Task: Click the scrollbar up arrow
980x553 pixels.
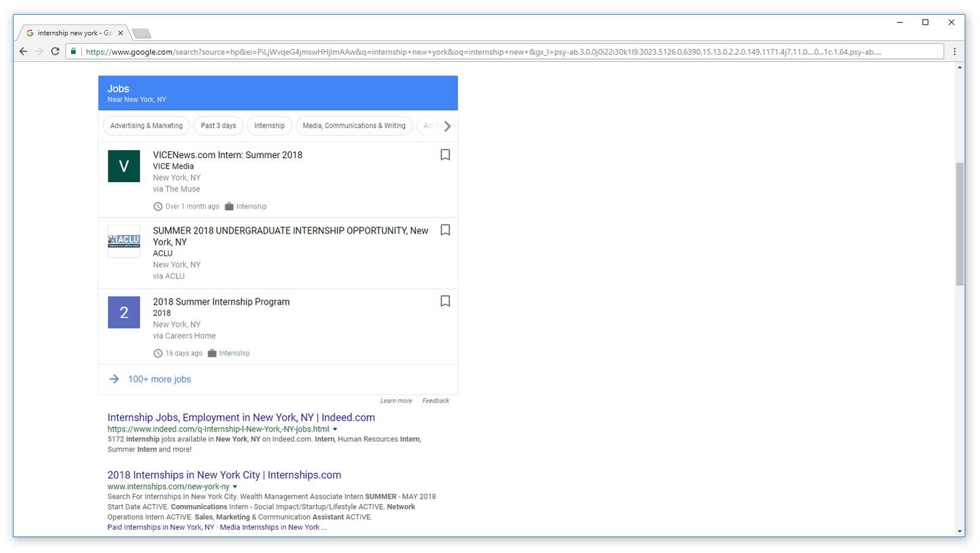Action: tap(960, 67)
